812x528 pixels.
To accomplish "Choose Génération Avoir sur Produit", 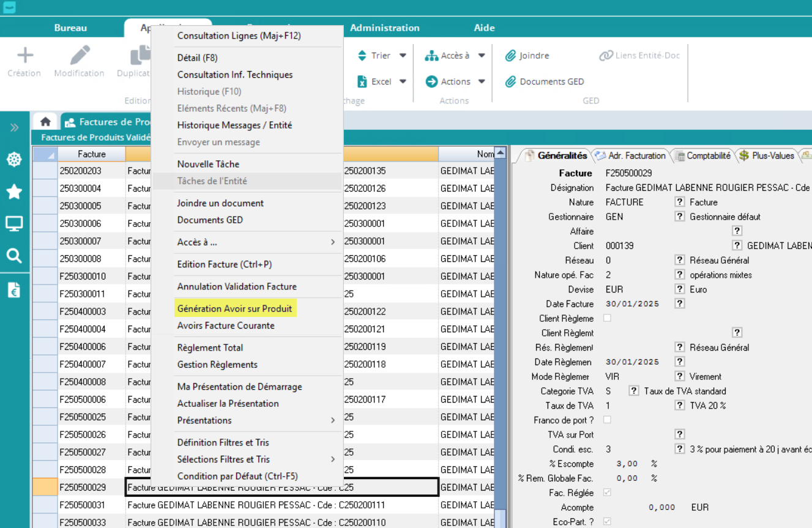I will click(235, 308).
